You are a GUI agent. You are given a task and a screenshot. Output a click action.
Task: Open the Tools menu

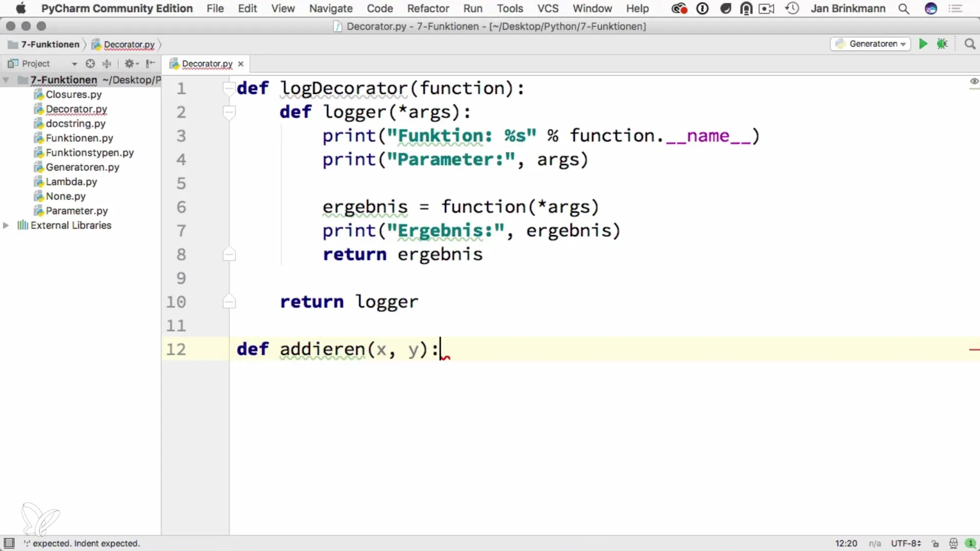click(x=510, y=9)
